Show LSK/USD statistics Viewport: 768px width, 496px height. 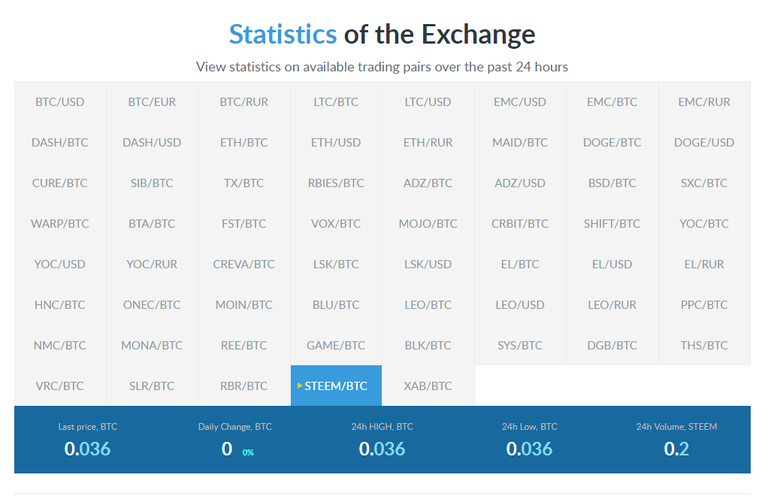coord(428,264)
